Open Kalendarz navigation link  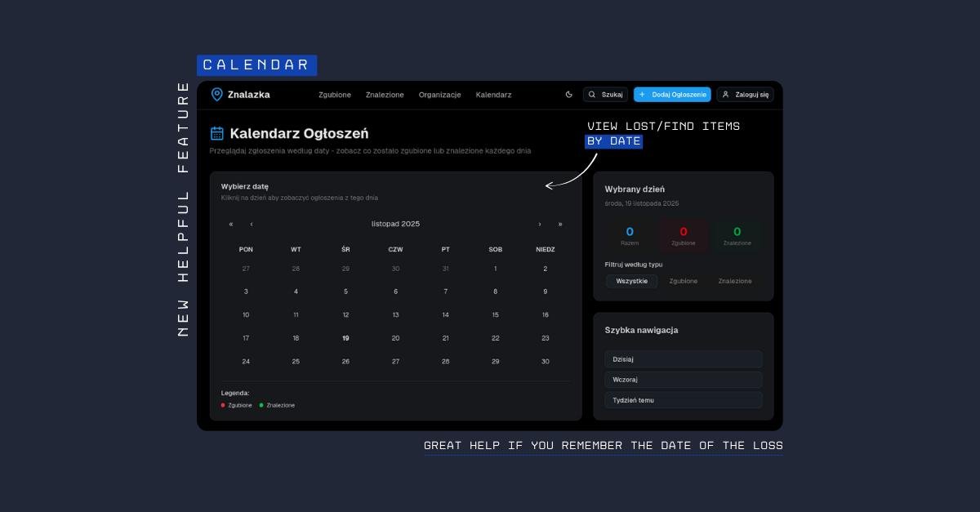pos(493,95)
